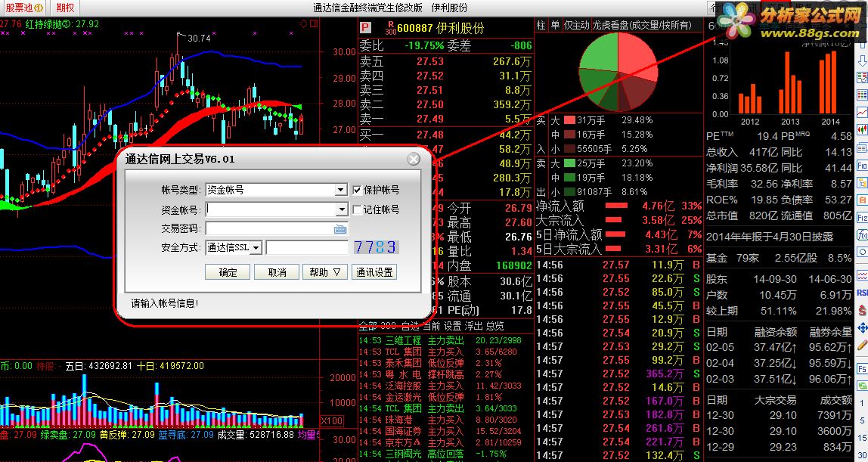Select the 30-minute period button in sidebar
868x462 pixels.
[863, 454]
